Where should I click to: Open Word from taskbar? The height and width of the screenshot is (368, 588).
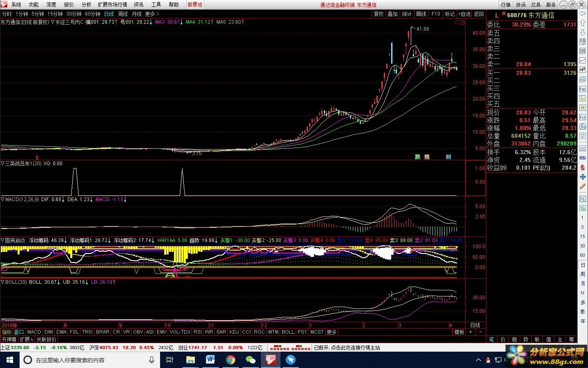pos(210,360)
